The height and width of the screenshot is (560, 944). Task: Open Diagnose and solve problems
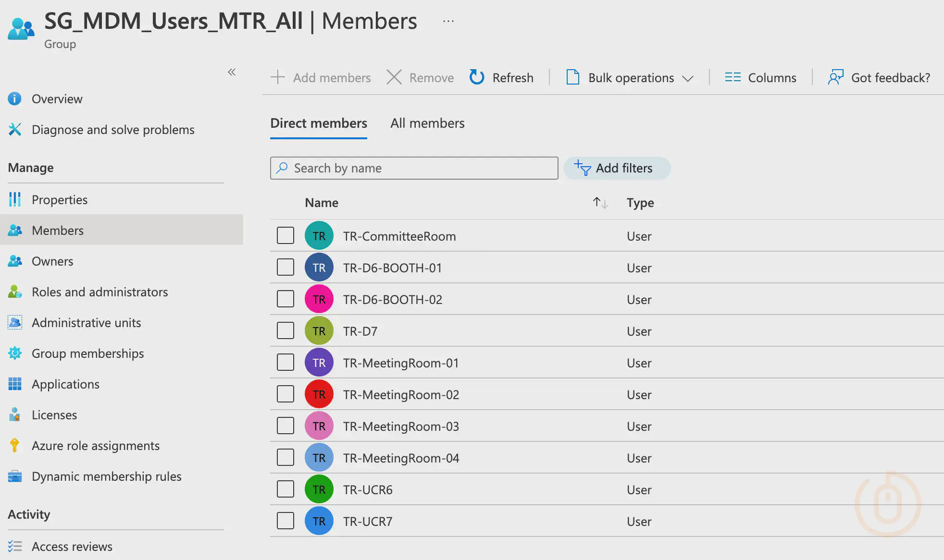tap(113, 130)
